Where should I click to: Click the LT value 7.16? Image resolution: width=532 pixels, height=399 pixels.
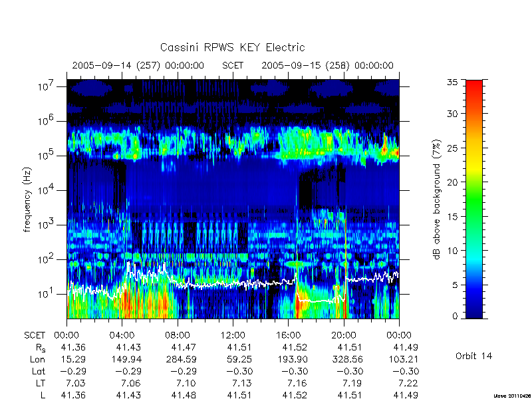pyautogui.click(x=297, y=384)
